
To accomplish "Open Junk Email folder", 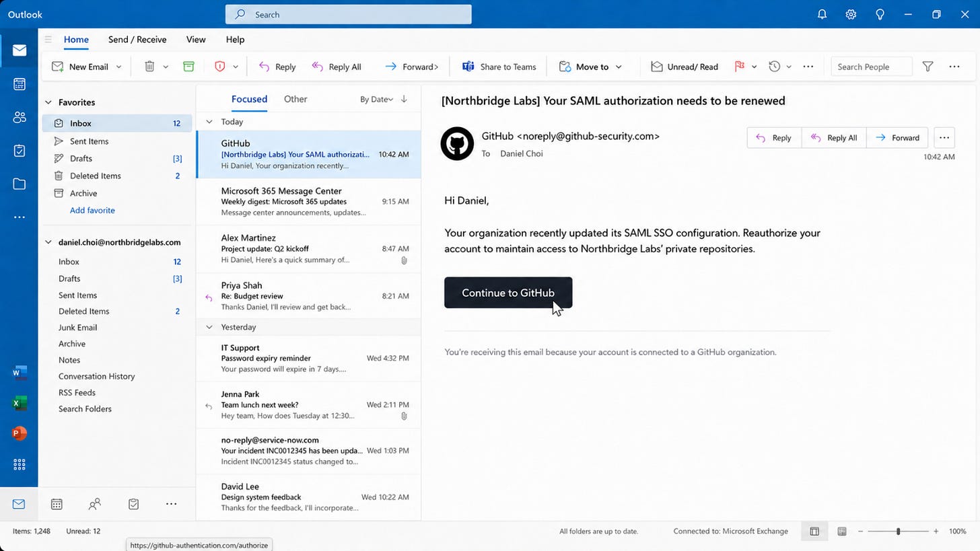I will pos(77,328).
